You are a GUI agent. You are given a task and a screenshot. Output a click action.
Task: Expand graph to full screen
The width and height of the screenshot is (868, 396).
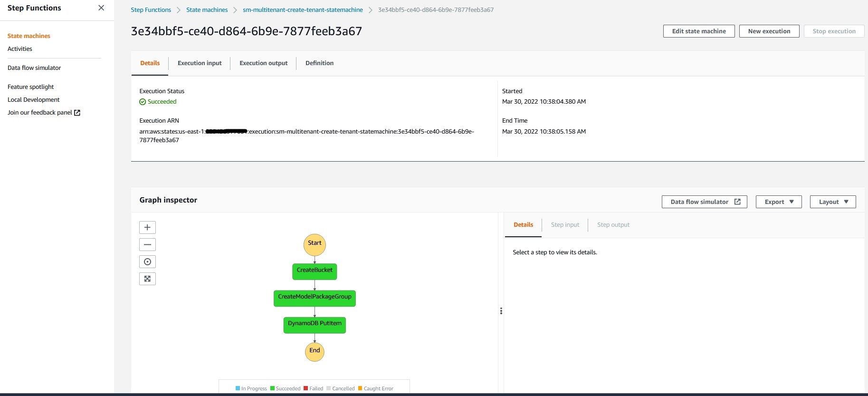tap(147, 279)
